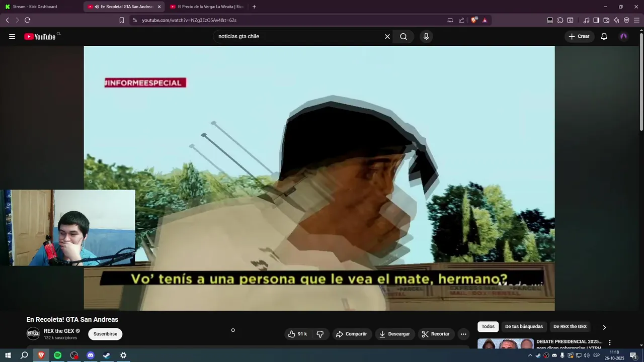Open the Windows Start menu
644x362 pixels.
tap(8, 355)
